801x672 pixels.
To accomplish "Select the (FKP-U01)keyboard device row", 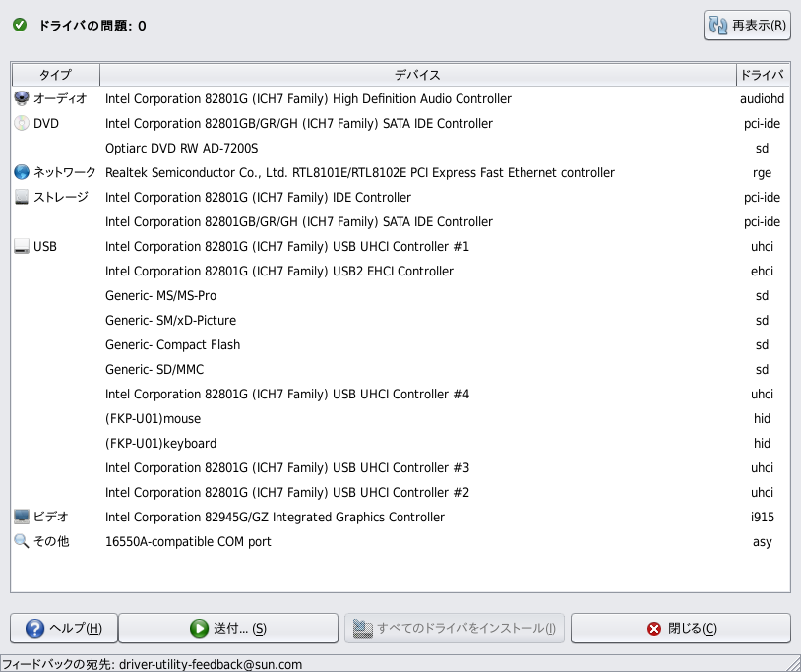I will pos(160,443).
